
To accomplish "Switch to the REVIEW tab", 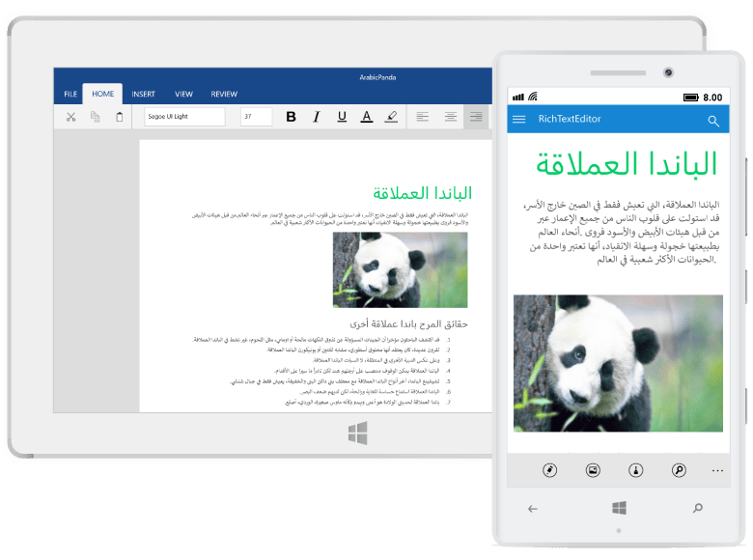I will [224, 94].
